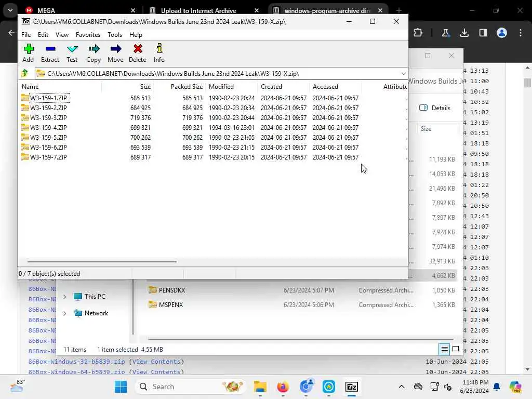Screen dimensions: 532x399
Task: Open the browser tab search dropdown
Action: tap(10, 10)
